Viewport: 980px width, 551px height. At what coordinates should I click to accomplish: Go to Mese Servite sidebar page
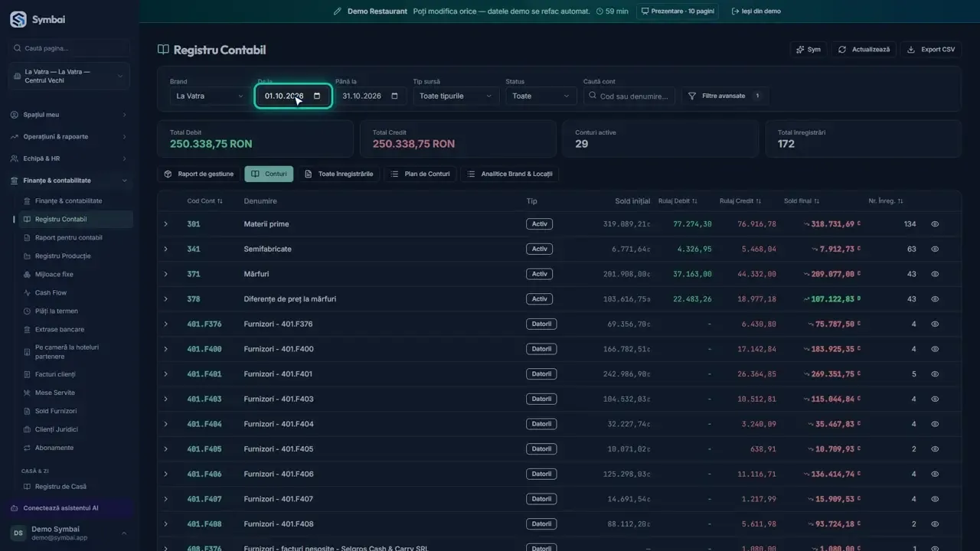click(55, 393)
